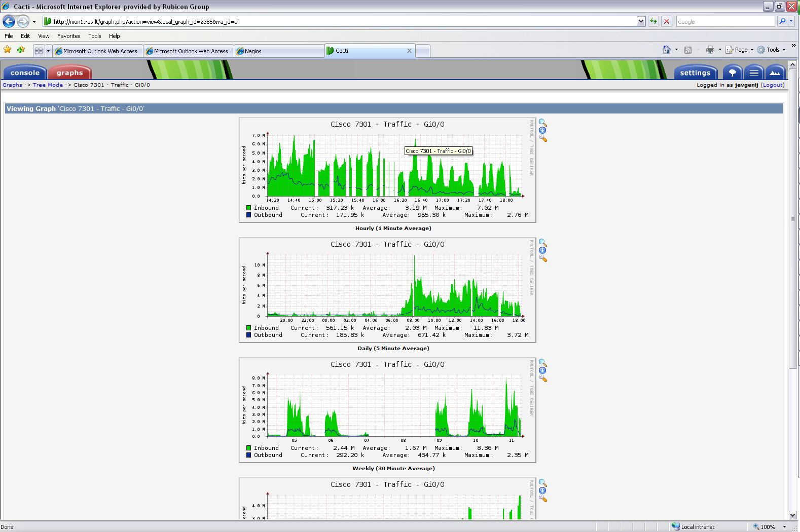The width and height of the screenshot is (800, 532).
Task: Click page scrollbar down arrow
Action: (x=793, y=515)
